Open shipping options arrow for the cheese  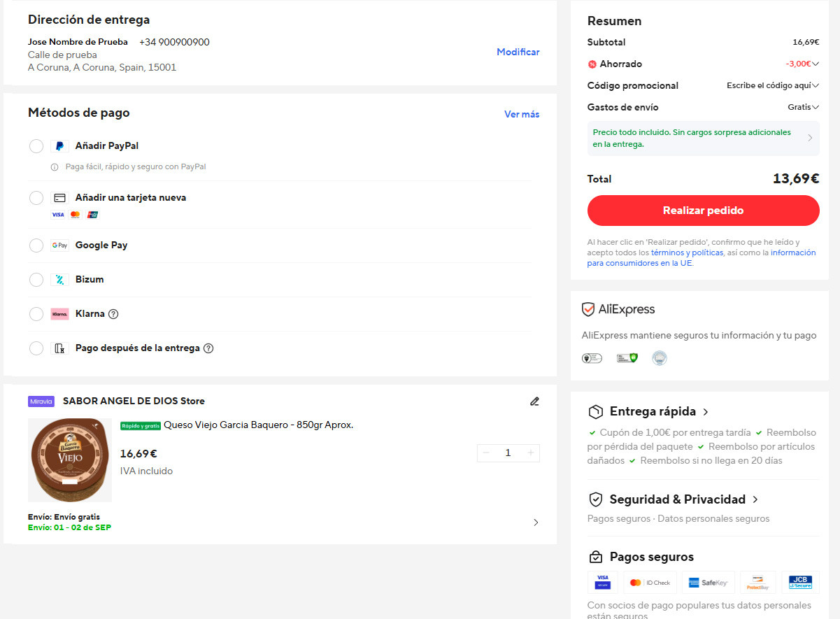click(x=536, y=522)
